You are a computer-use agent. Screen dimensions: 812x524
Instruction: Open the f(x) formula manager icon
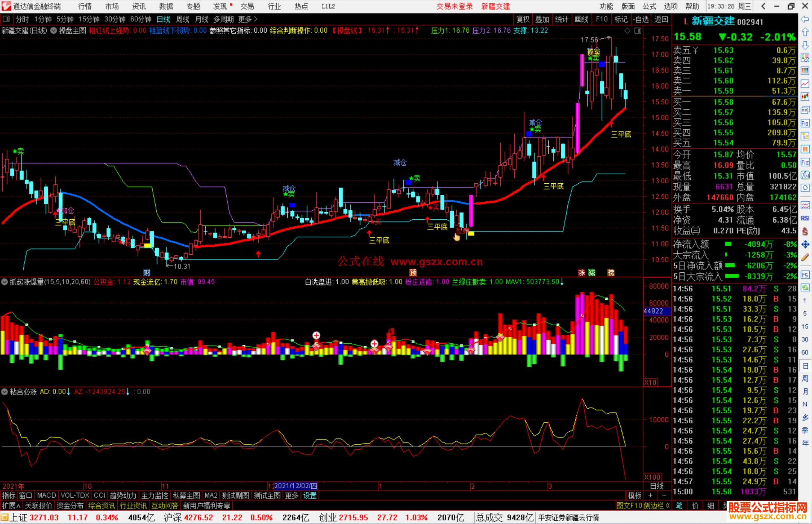(805, 175)
